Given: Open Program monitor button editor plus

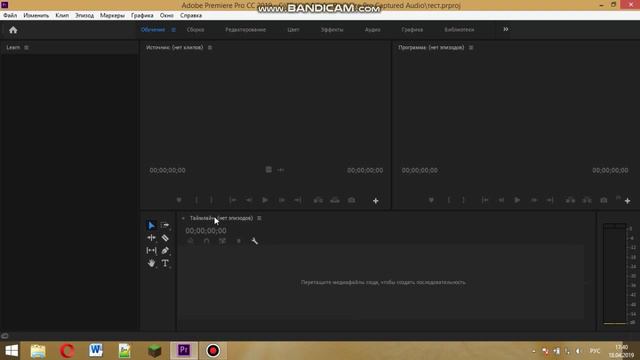Looking at the screenshot, I should click(627, 201).
